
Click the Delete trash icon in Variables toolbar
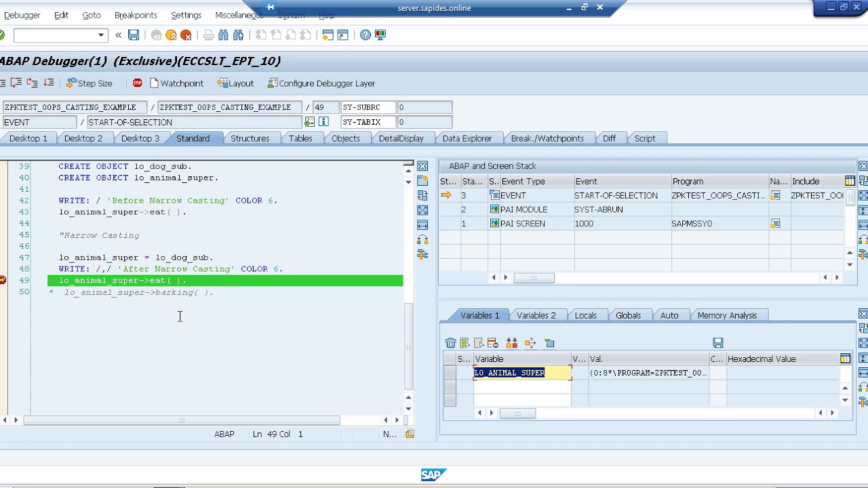(x=450, y=343)
